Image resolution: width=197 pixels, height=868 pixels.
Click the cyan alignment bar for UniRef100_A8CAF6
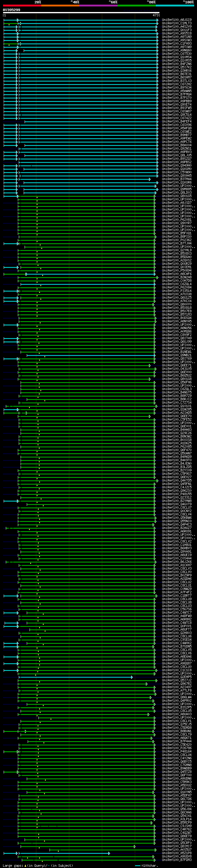click(x=90, y=274)
